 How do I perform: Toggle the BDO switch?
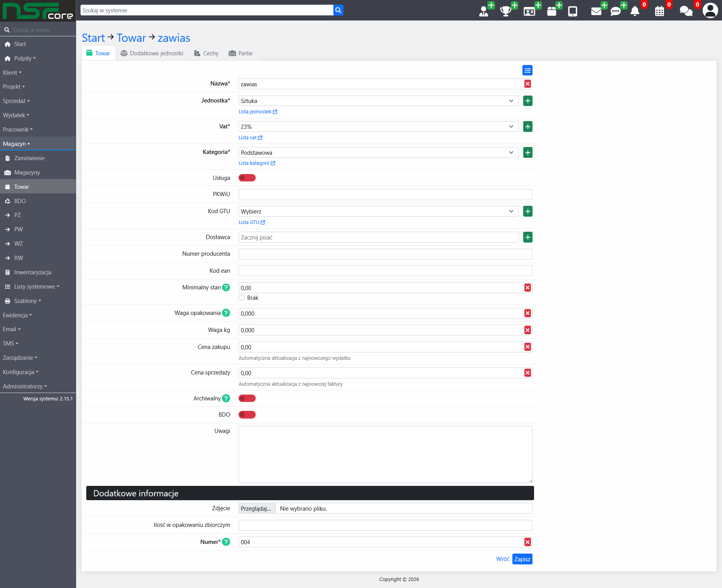[247, 415]
